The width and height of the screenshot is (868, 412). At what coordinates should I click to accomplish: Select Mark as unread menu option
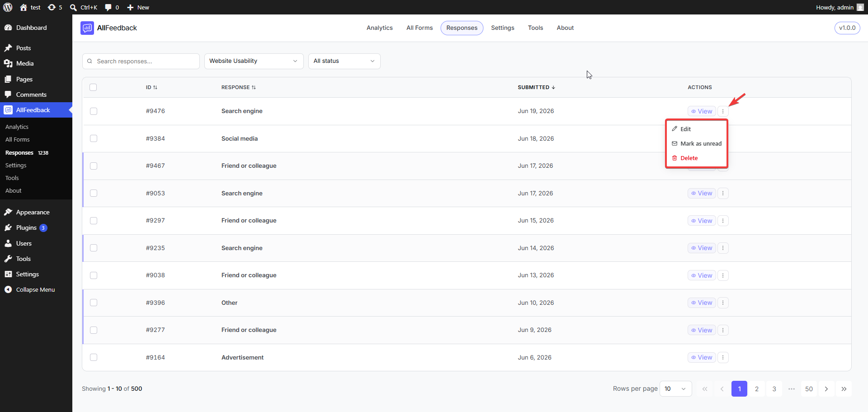coord(697,143)
